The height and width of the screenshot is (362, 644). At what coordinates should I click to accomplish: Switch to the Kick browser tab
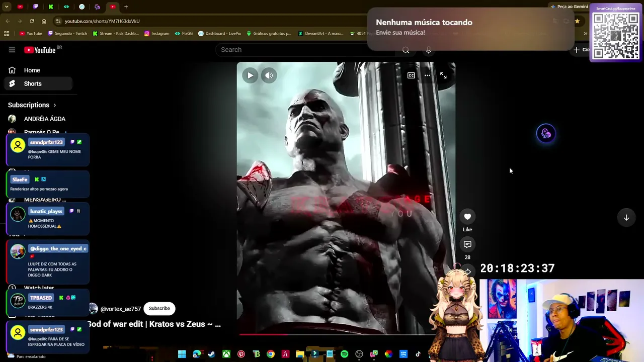tap(51, 7)
